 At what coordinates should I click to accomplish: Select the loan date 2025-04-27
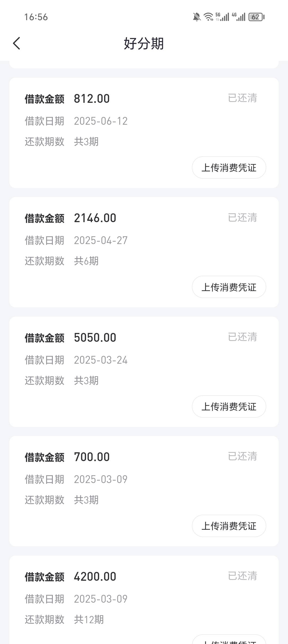click(101, 241)
